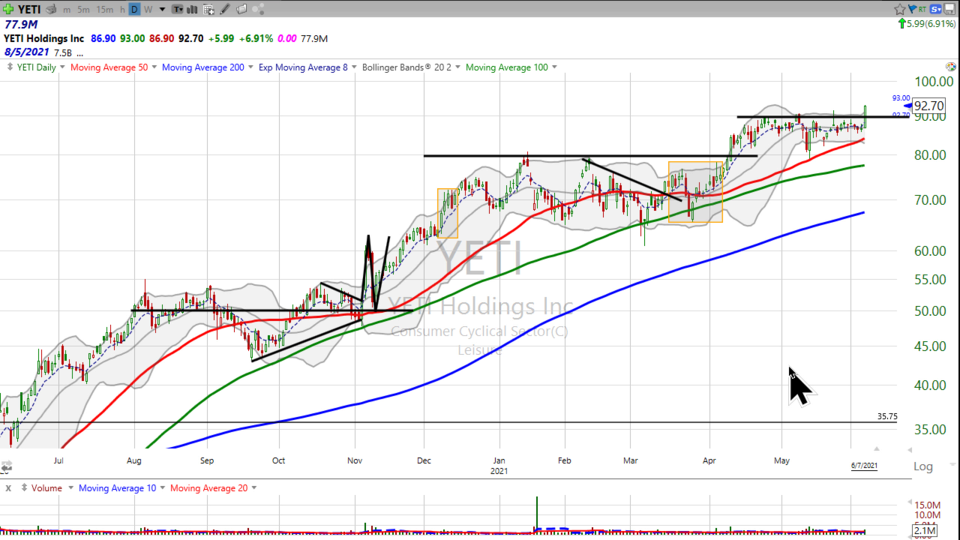This screenshot has width=960, height=540.
Task: Select the h hourly timeframe
Action: coord(122,9)
